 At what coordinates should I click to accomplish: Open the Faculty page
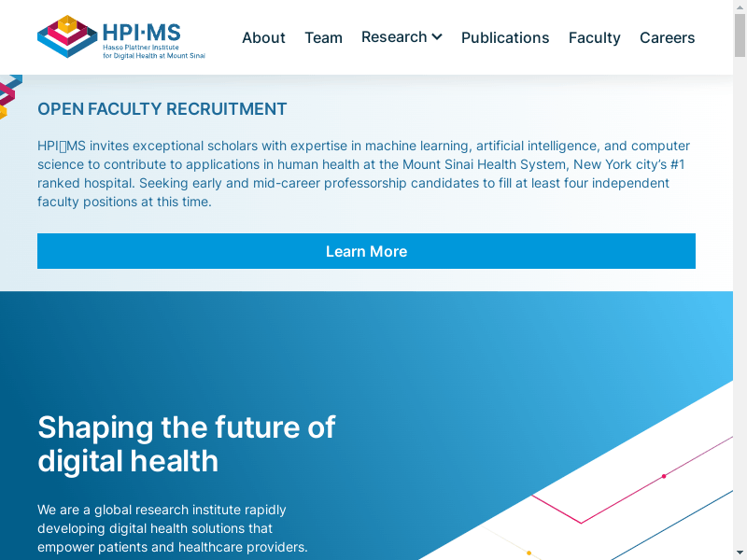595,37
